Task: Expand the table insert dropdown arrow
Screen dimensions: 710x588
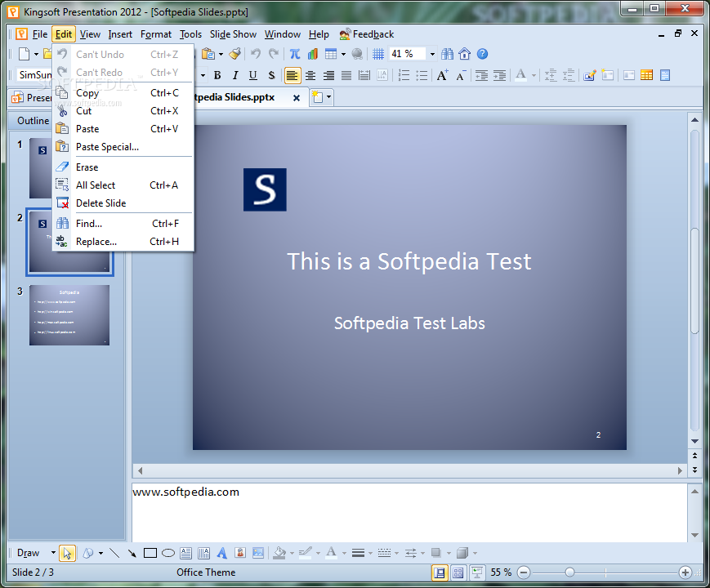Action: click(343, 55)
